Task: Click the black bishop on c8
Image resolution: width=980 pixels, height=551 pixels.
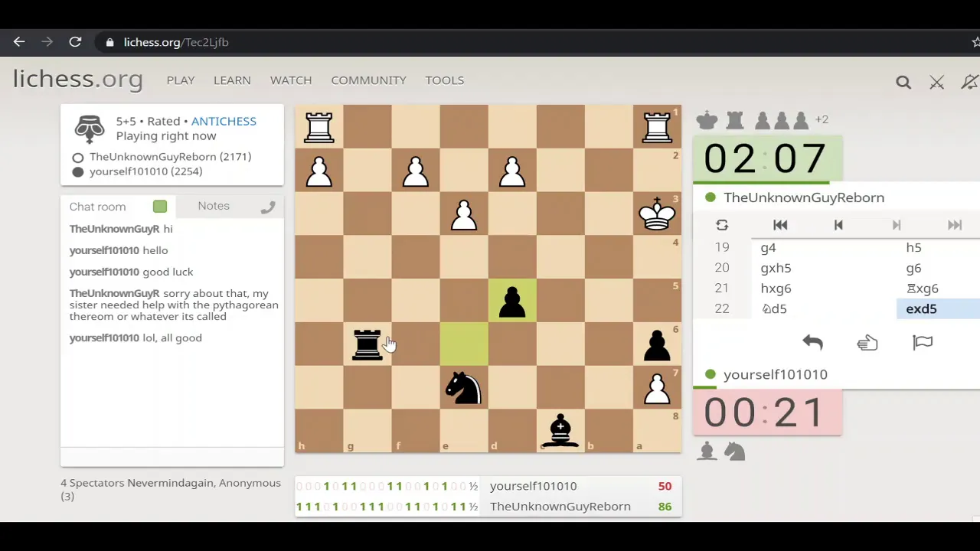Action: (x=560, y=430)
